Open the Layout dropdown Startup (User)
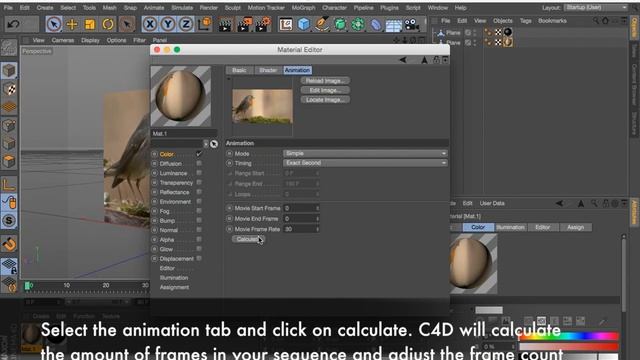 (x=596, y=8)
